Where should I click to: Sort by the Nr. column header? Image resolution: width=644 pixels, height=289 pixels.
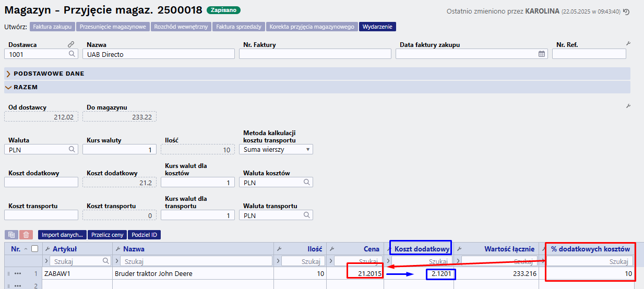16,249
